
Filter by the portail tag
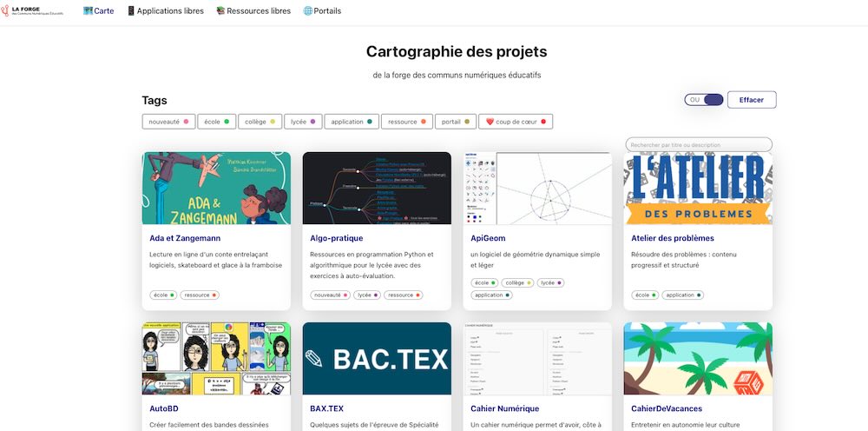click(x=456, y=122)
